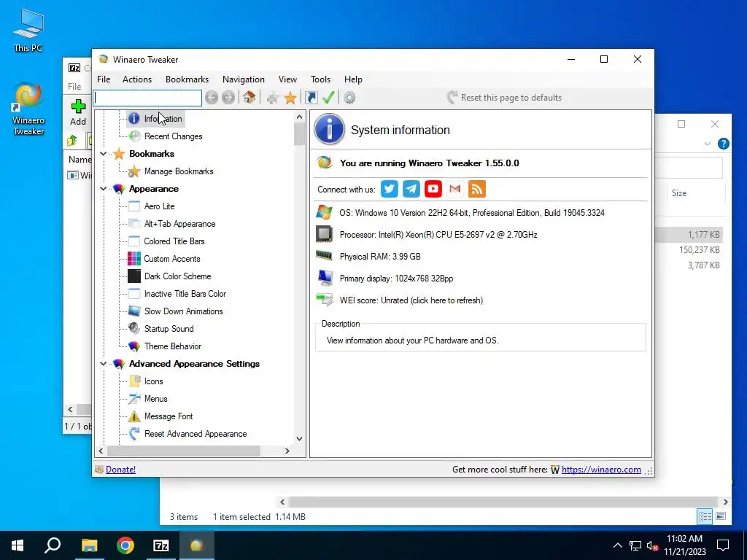Click tree horizontal scrollbar right arrow
Image resolution: width=747 pixels, height=560 pixels.
(287, 451)
